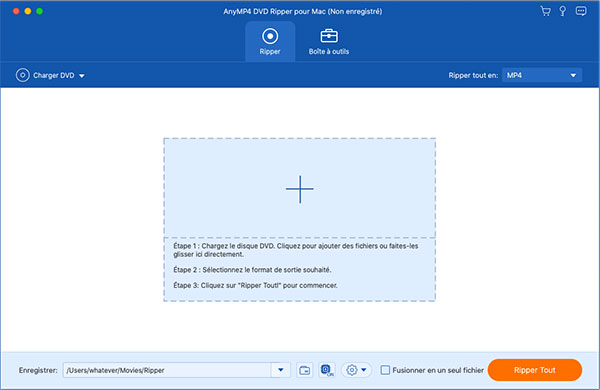Open the output folder icon

305,370
